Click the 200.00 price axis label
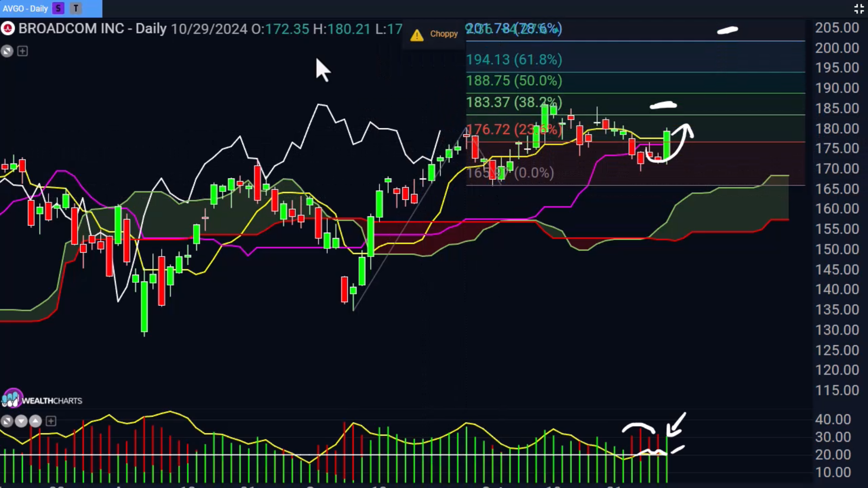 point(837,48)
